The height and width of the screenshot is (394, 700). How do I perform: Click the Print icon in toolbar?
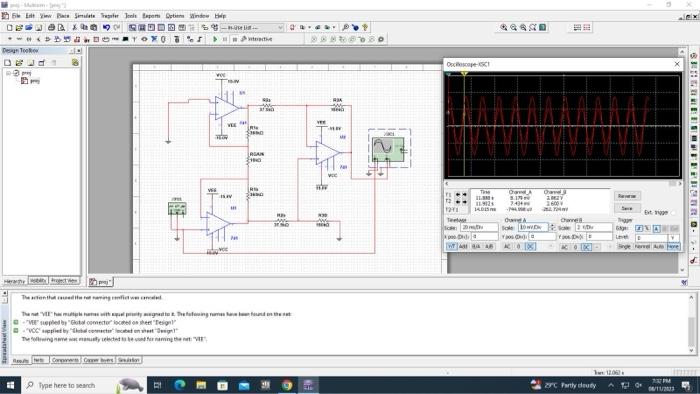[x=51, y=28]
